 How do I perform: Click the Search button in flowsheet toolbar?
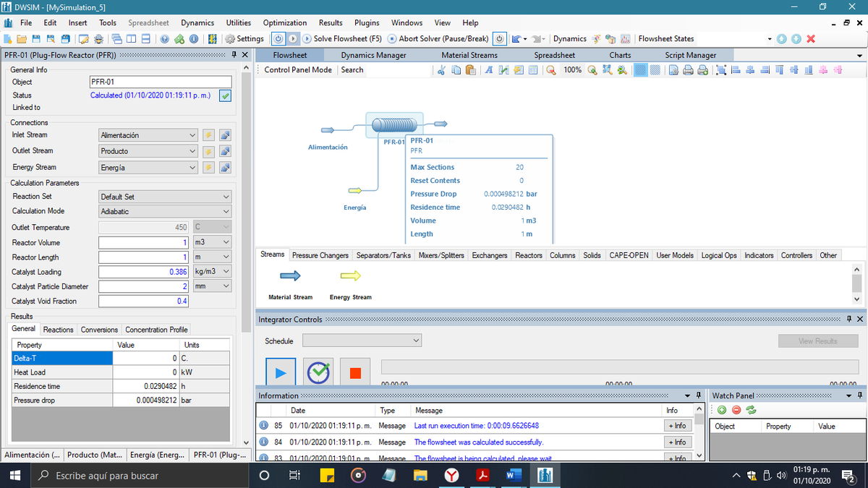[352, 70]
